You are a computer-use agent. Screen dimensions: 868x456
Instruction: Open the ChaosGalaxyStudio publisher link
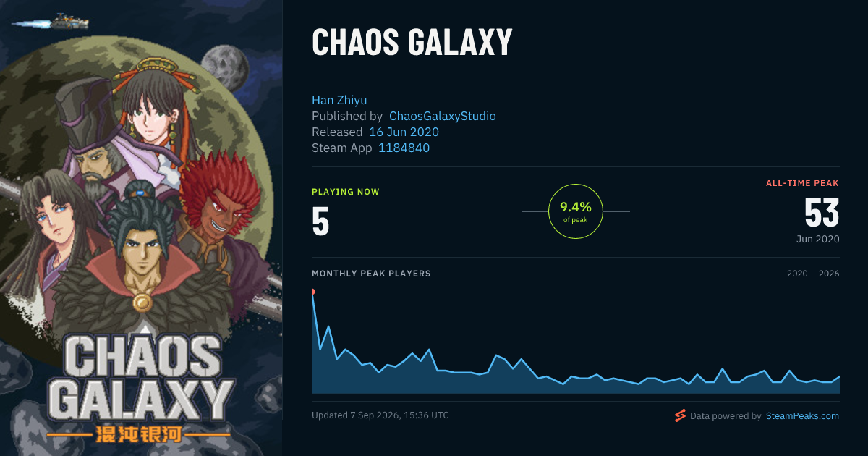coord(443,116)
